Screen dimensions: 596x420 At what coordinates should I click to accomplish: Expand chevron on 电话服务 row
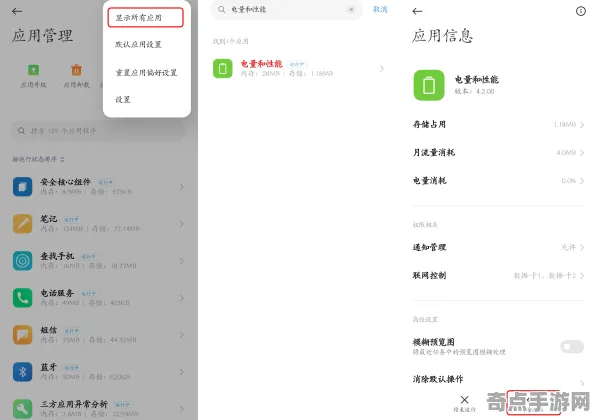(x=182, y=298)
